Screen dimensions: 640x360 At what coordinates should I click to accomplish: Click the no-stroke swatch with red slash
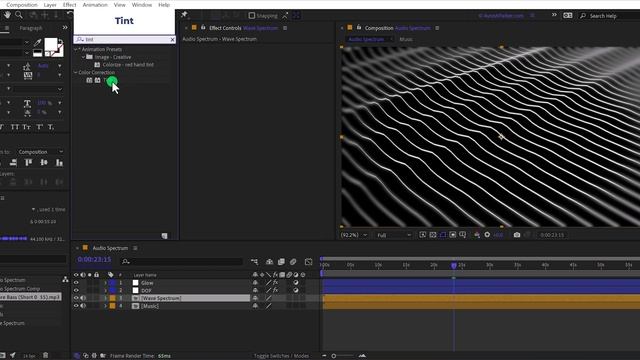(x=58, y=51)
